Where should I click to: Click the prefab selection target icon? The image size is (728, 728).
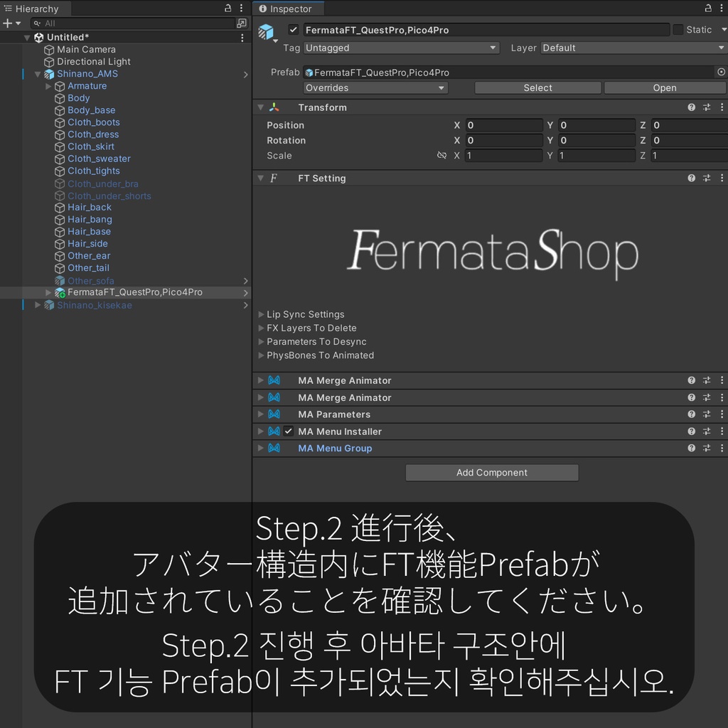722,72
